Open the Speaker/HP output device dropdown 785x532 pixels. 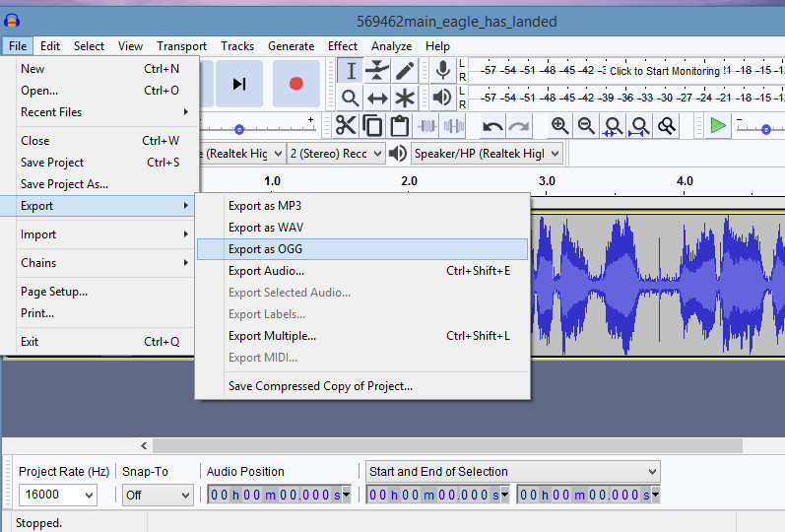(x=487, y=154)
